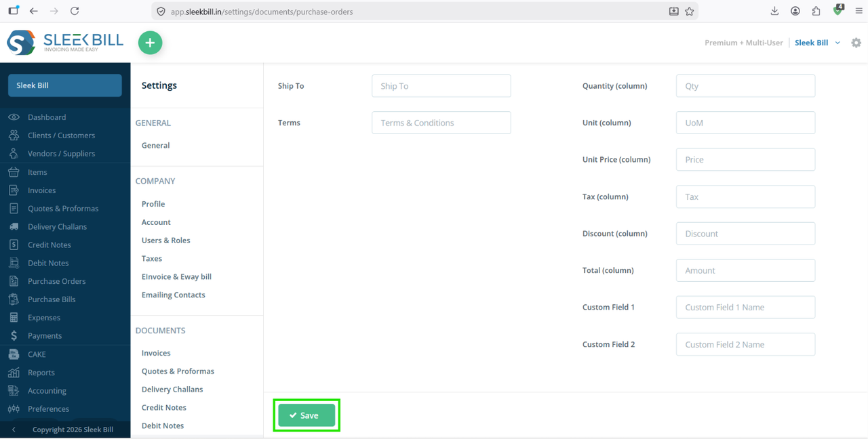The height and width of the screenshot is (439, 868).
Task: Collapse the sidebar with the left chevron
Action: (x=14, y=430)
